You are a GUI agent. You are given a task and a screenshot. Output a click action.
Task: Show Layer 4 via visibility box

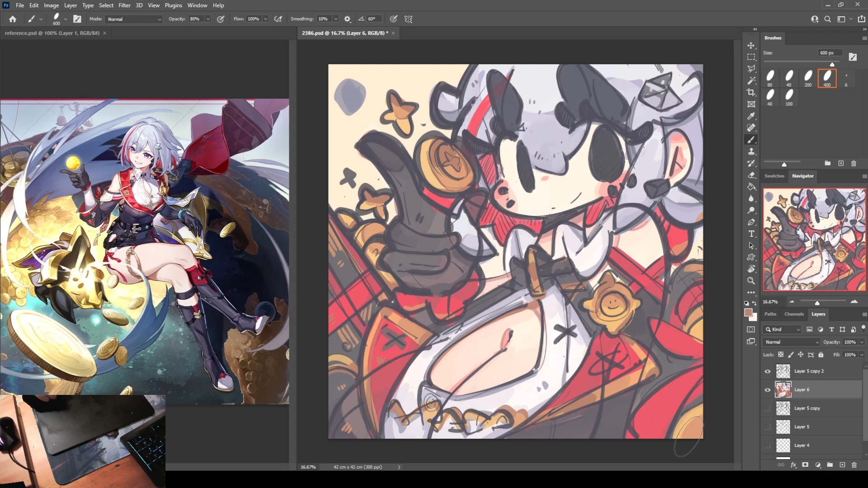tap(768, 446)
